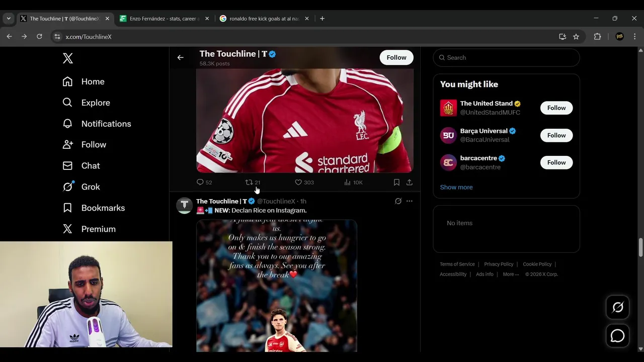
Task: Repost the Liverpool shirt post
Action: coord(253,183)
